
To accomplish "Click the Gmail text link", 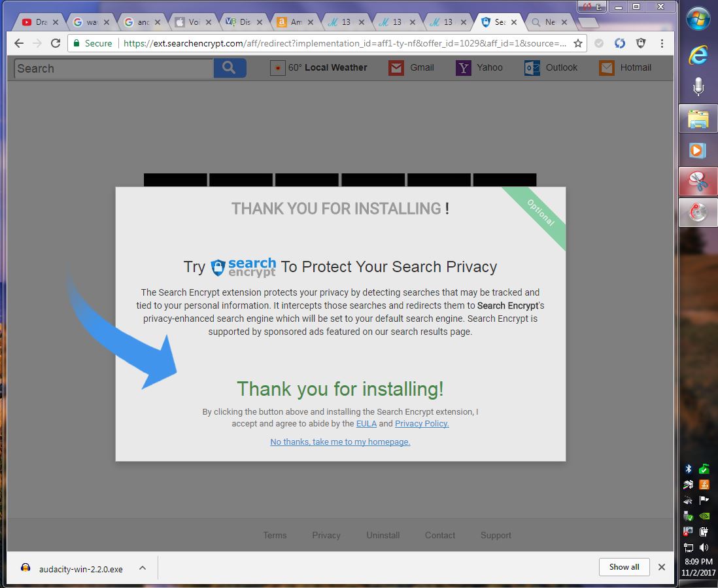I will (422, 67).
